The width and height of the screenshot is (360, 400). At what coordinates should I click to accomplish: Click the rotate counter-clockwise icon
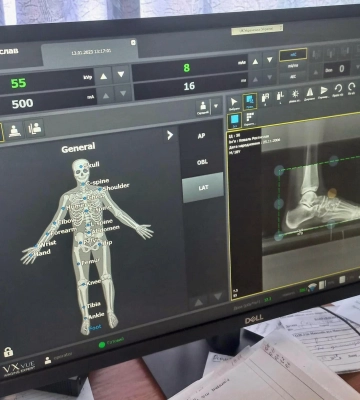coord(338,90)
